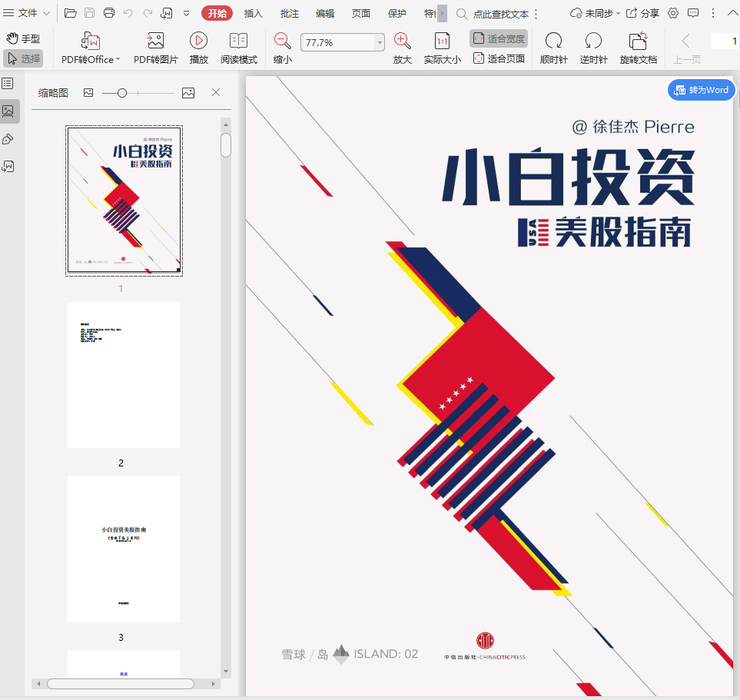Open the signature pen sidebar panel
This screenshot has width=740, height=700.
point(8,138)
